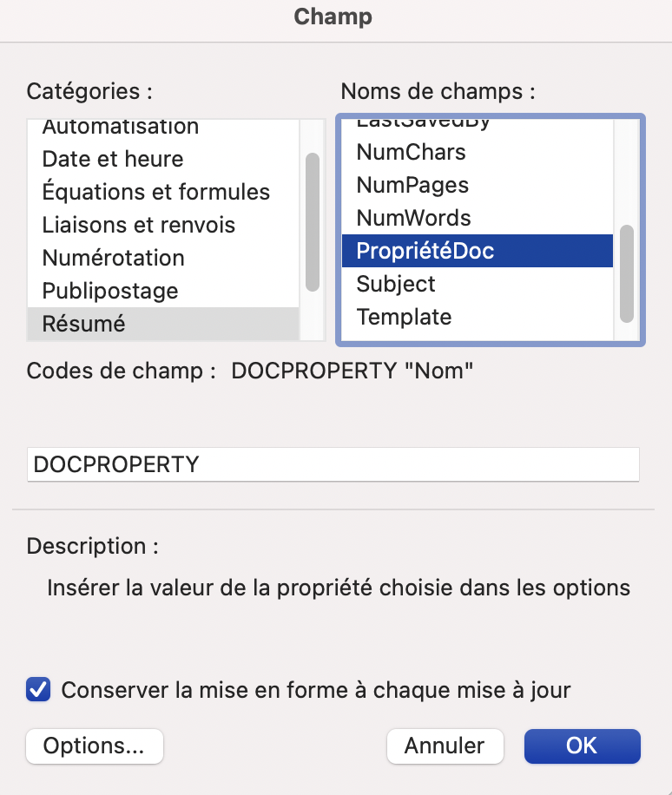Check the Conserver la mise en forme checkbox
This screenshot has height=795, width=672.
[38, 691]
